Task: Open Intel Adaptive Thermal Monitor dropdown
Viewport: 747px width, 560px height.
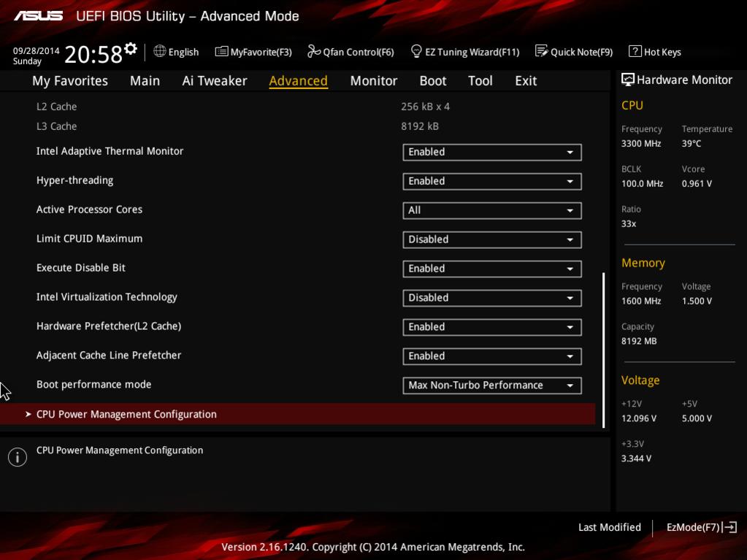Action: point(492,153)
